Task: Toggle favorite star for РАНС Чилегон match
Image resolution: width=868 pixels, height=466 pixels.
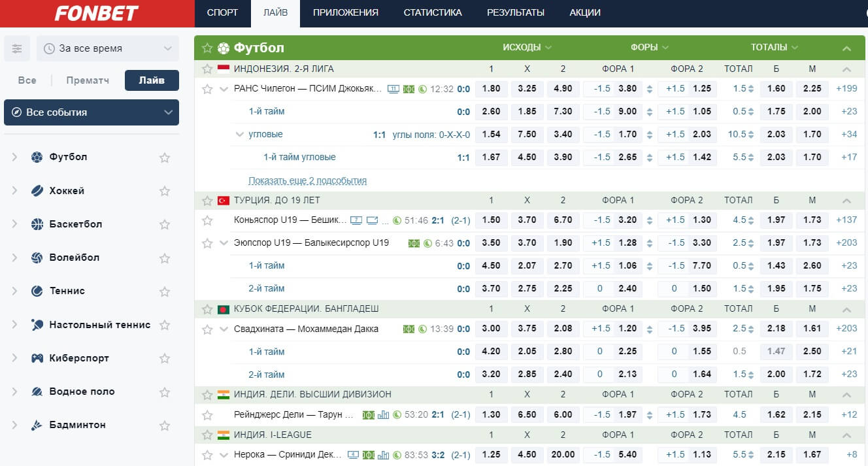Action: (207, 89)
